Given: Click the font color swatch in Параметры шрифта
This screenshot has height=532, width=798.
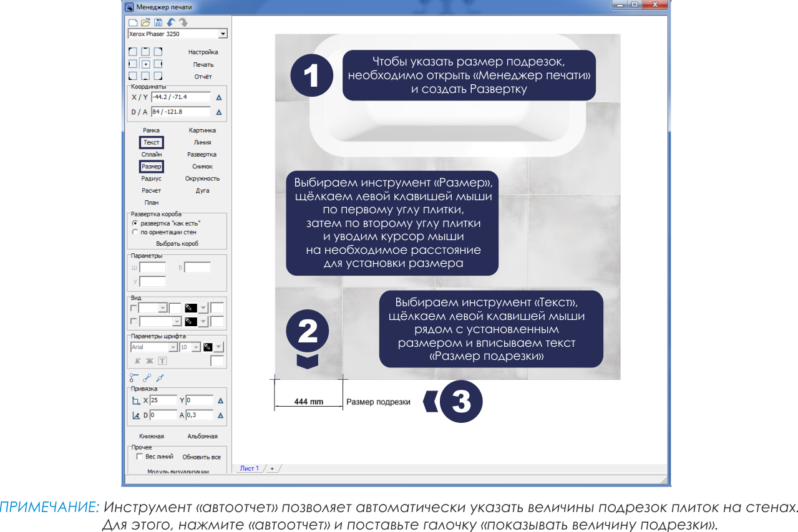Looking at the screenshot, I should [x=208, y=347].
